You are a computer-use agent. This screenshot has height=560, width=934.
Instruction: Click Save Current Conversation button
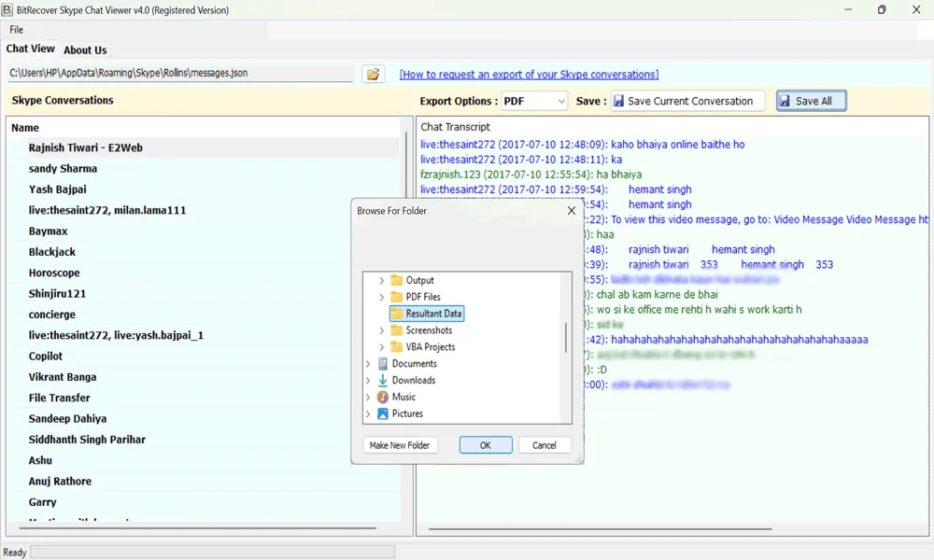[687, 101]
